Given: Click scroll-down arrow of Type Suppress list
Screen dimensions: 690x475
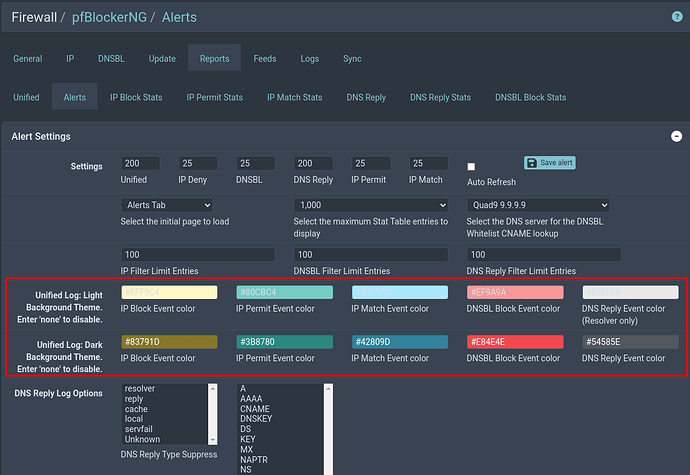Looking at the screenshot, I should tap(213, 440).
